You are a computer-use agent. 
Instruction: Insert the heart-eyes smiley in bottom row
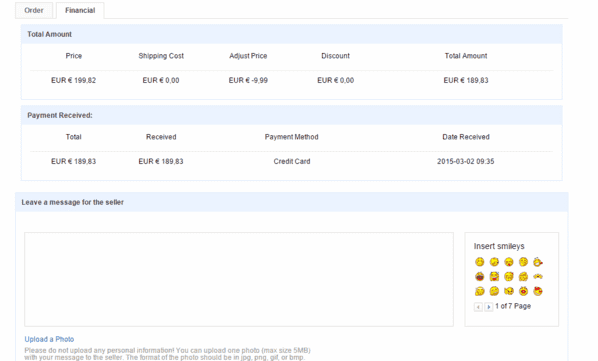[x=538, y=291]
